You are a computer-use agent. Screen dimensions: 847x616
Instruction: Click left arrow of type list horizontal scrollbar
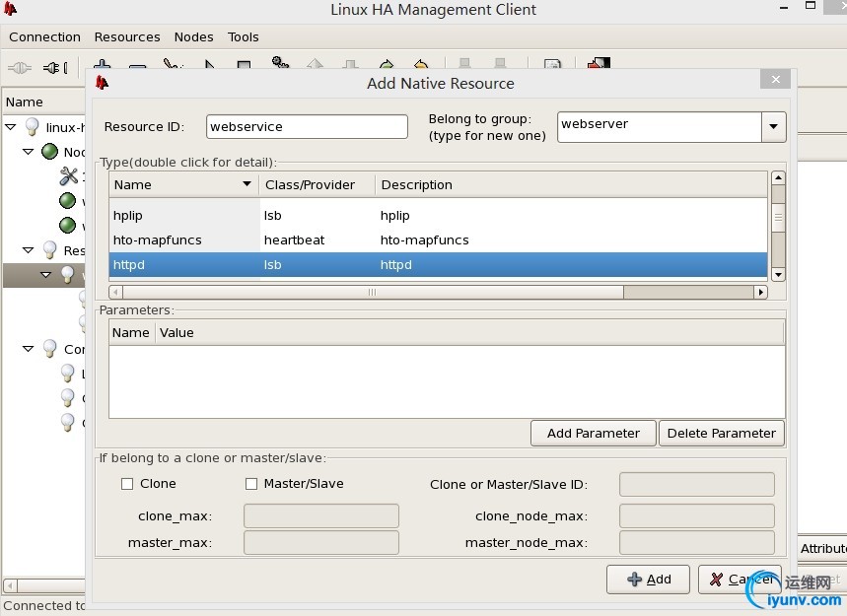115,292
